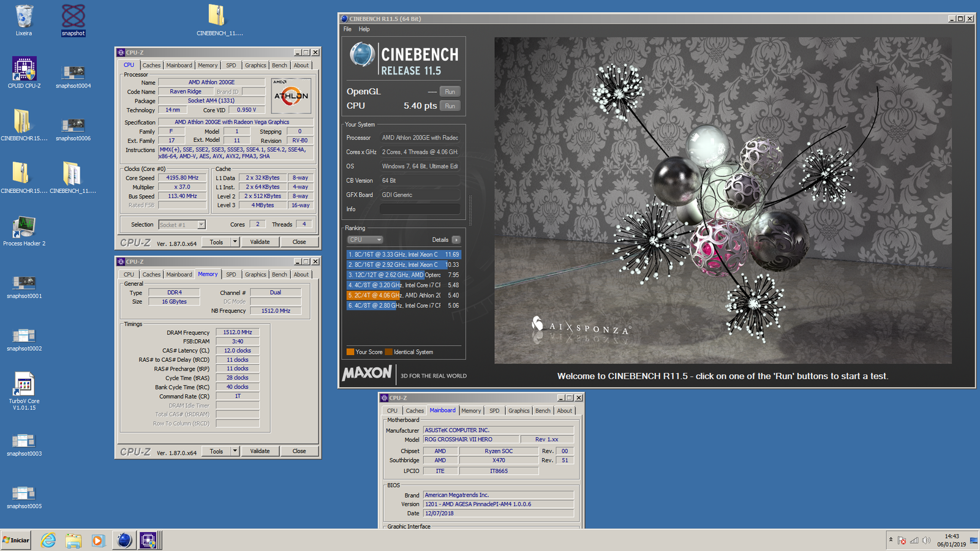Screen dimensions: 980x551
Task: Open the Socket #1 selection dropdown
Action: point(181,225)
